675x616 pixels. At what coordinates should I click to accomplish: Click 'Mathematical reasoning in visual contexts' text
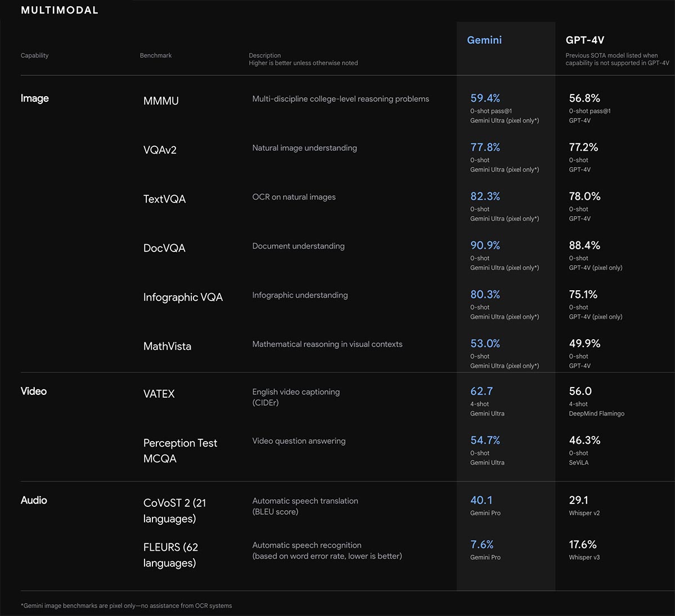327,344
